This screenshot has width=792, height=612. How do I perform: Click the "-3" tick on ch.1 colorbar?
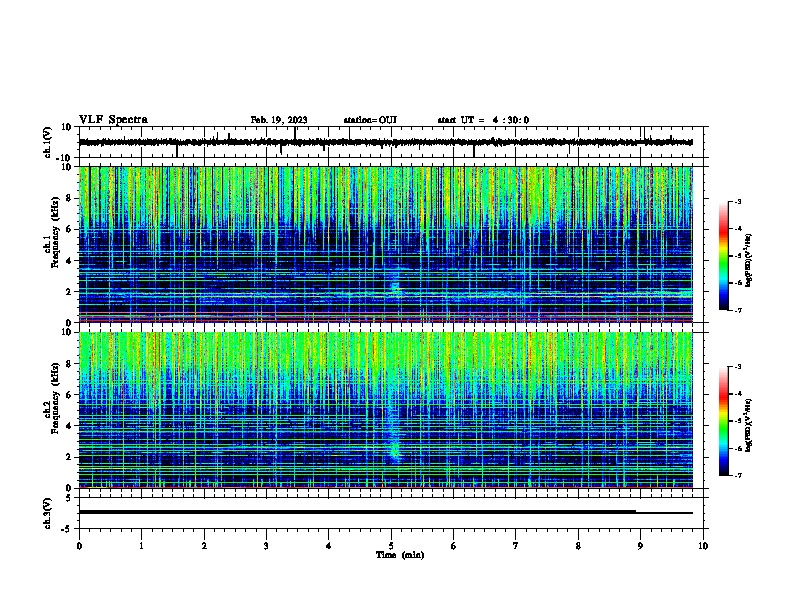tap(737, 201)
